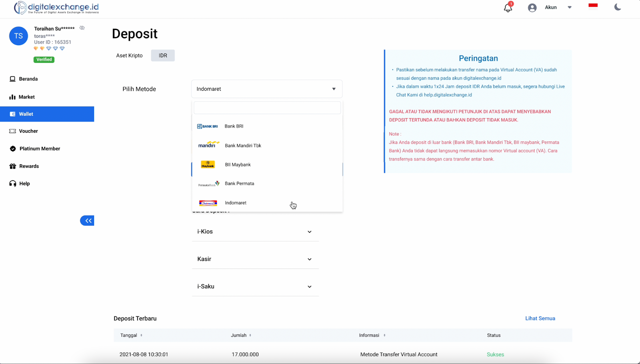Choose Indomaret option in list

pyautogui.click(x=267, y=203)
